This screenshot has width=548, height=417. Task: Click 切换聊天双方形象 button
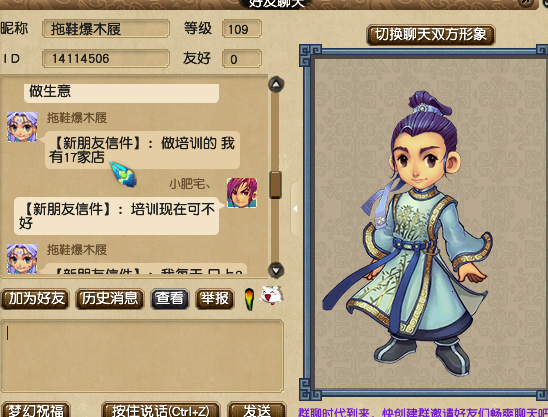[x=431, y=34]
